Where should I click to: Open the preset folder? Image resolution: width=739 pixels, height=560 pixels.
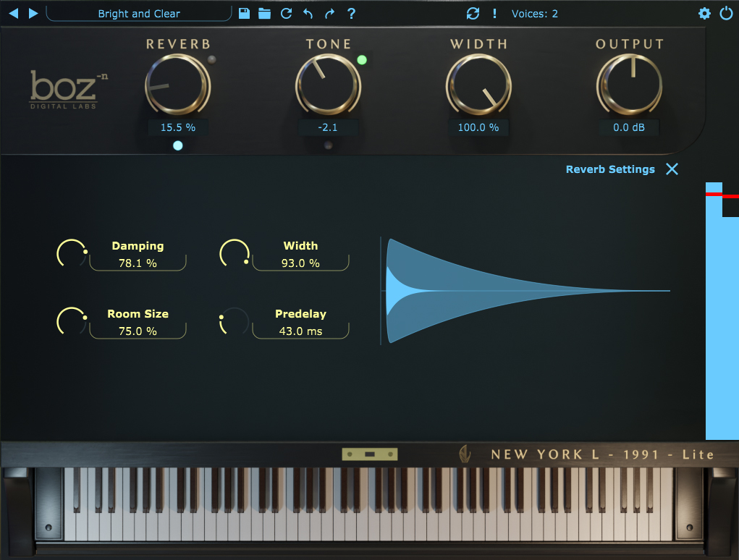[x=264, y=13]
